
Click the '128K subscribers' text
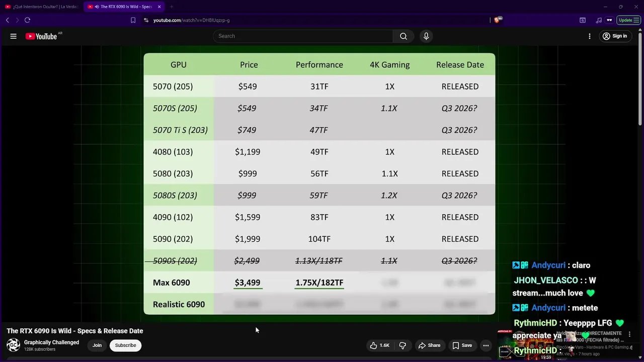[x=40, y=349]
